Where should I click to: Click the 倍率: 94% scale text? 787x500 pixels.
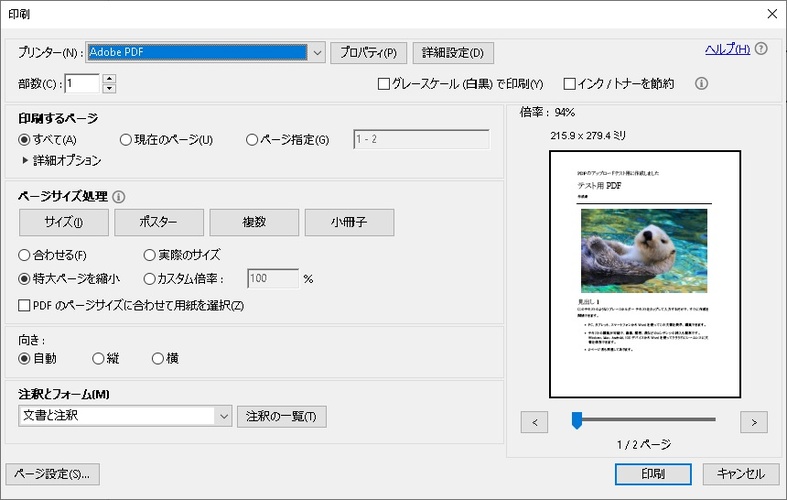(547, 112)
